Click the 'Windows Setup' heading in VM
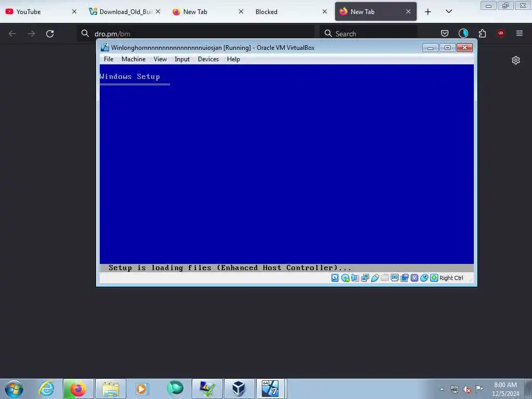 [129, 76]
